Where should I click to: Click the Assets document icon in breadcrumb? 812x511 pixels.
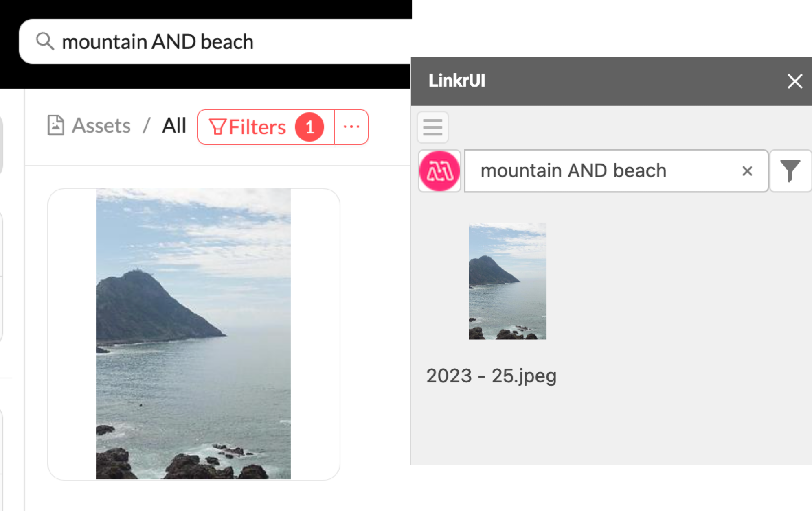click(x=56, y=125)
